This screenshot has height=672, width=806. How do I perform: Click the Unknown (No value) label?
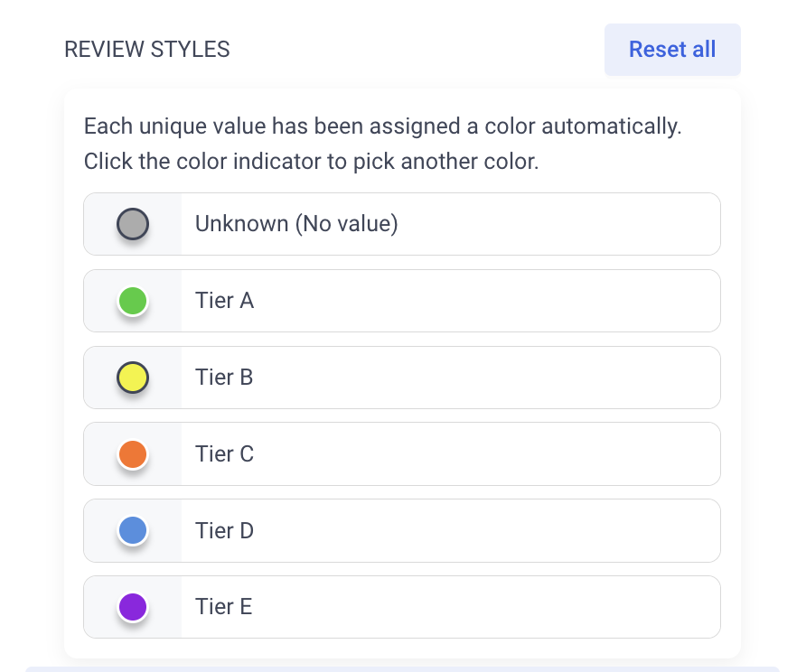coord(296,224)
